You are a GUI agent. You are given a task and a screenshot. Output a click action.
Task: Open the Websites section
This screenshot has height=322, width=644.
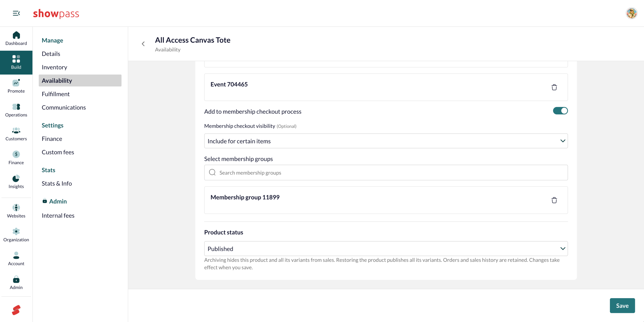tap(16, 211)
